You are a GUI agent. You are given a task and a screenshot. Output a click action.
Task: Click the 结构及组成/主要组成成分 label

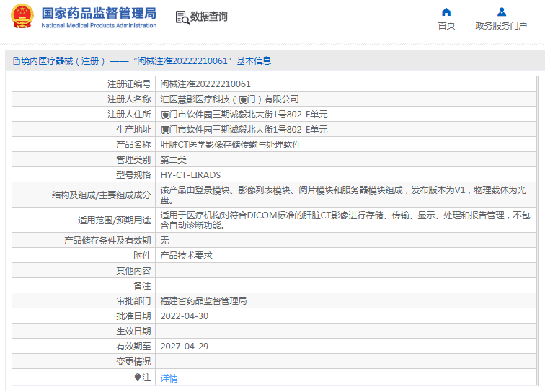[101, 195]
